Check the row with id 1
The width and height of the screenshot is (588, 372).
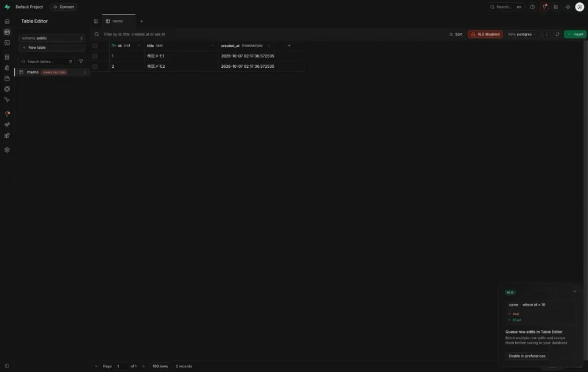[95, 56]
